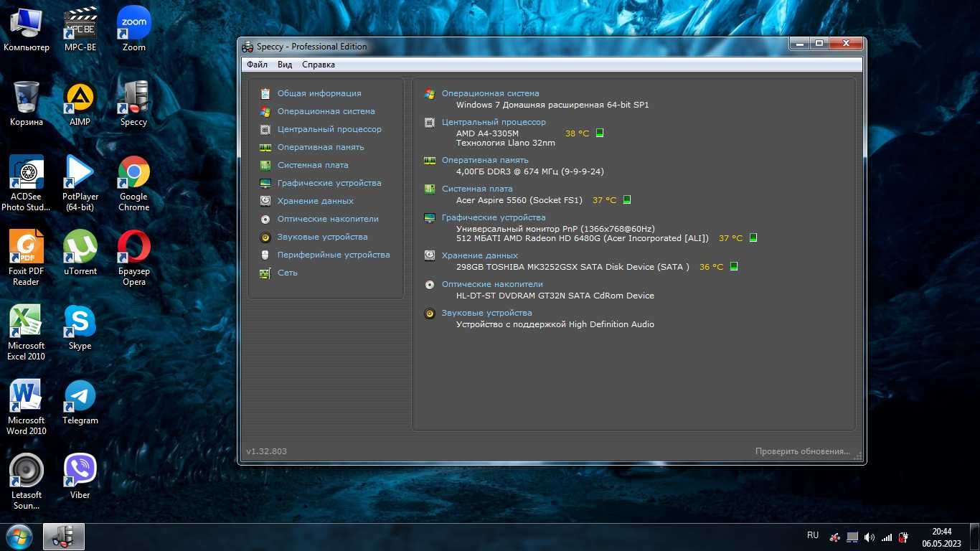Open the Сеть sidebar icon

tap(265, 273)
